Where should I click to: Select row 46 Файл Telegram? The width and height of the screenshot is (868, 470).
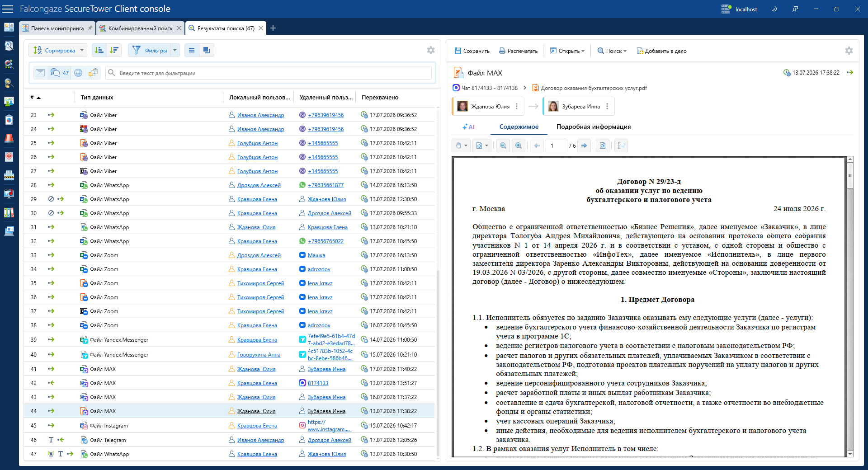229,440
